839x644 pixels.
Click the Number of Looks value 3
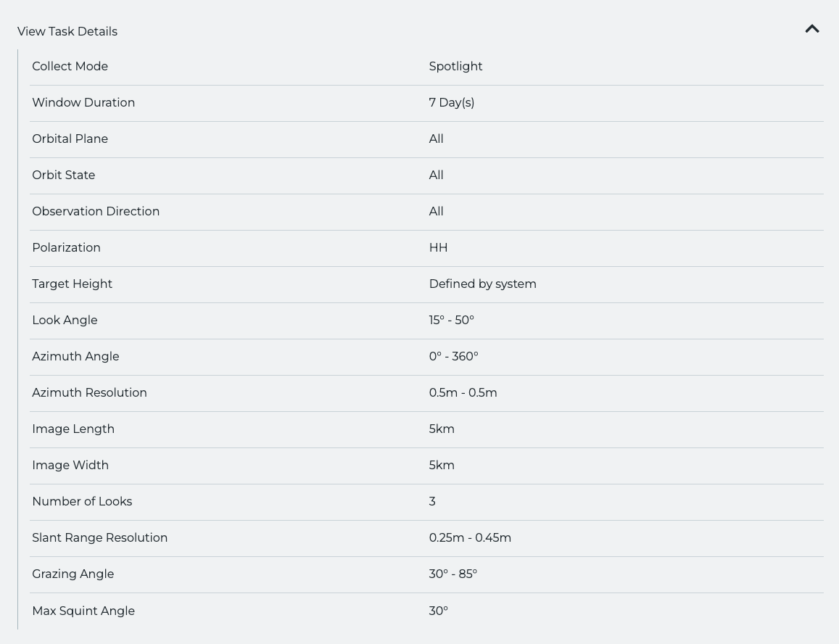click(432, 502)
